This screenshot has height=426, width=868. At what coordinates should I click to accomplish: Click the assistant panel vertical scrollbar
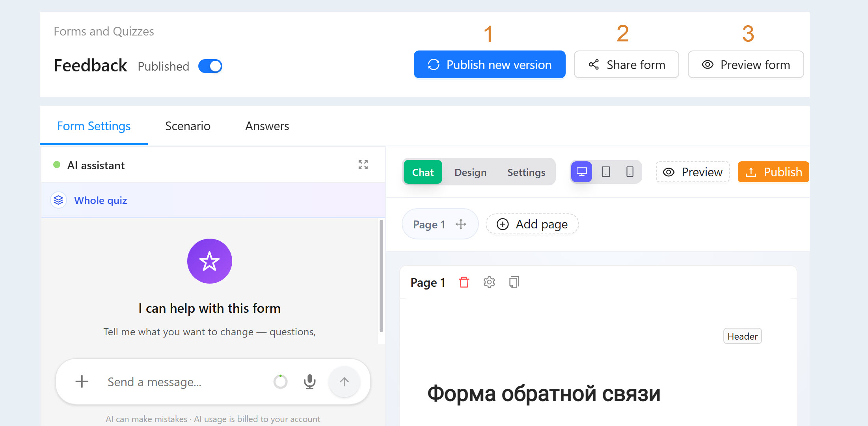point(381,276)
